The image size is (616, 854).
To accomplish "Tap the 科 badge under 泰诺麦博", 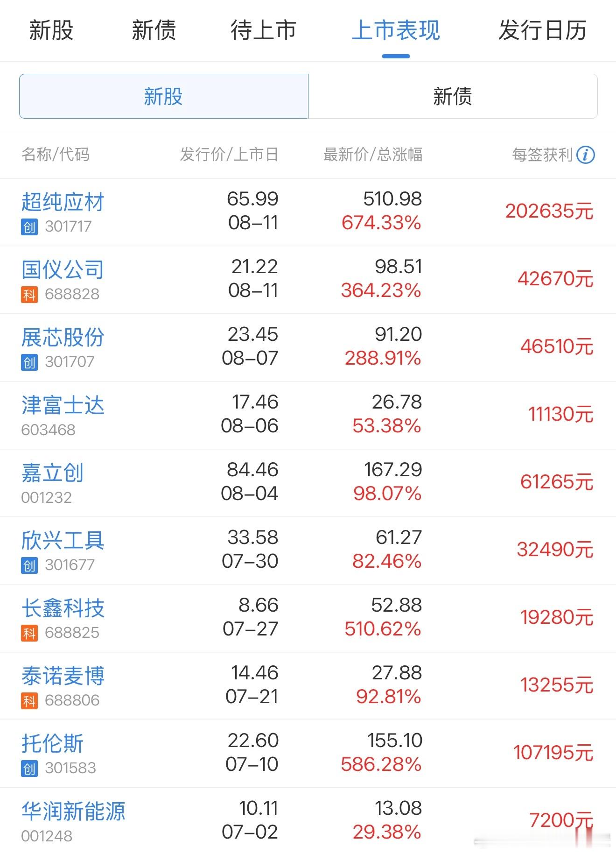I will pyautogui.click(x=29, y=701).
